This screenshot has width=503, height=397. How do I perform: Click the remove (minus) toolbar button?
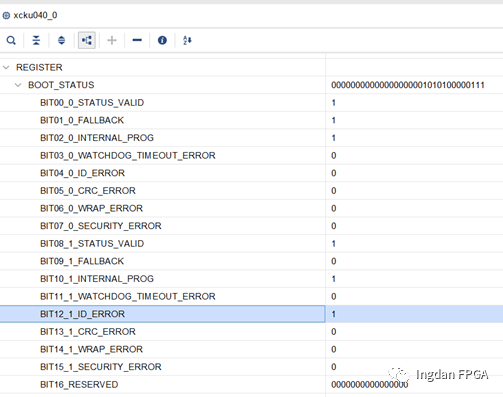tap(137, 40)
